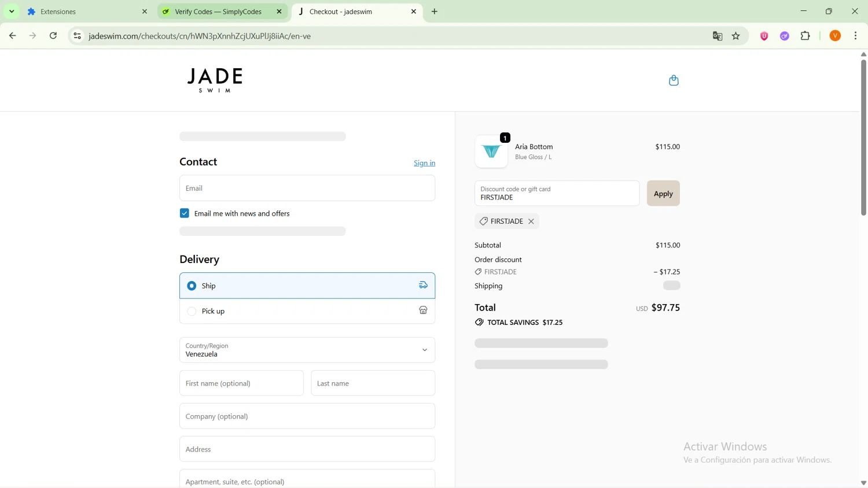
Task: Click the Last name field
Action: [373, 383]
